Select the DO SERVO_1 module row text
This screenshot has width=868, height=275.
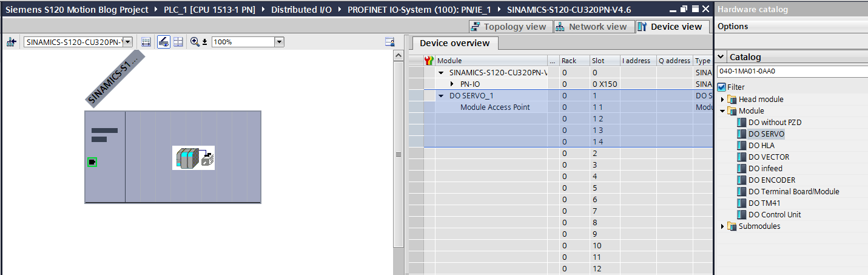pos(471,95)
